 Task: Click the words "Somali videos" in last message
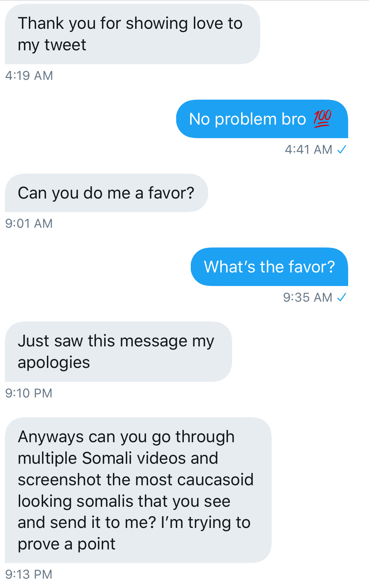[134, 458]
